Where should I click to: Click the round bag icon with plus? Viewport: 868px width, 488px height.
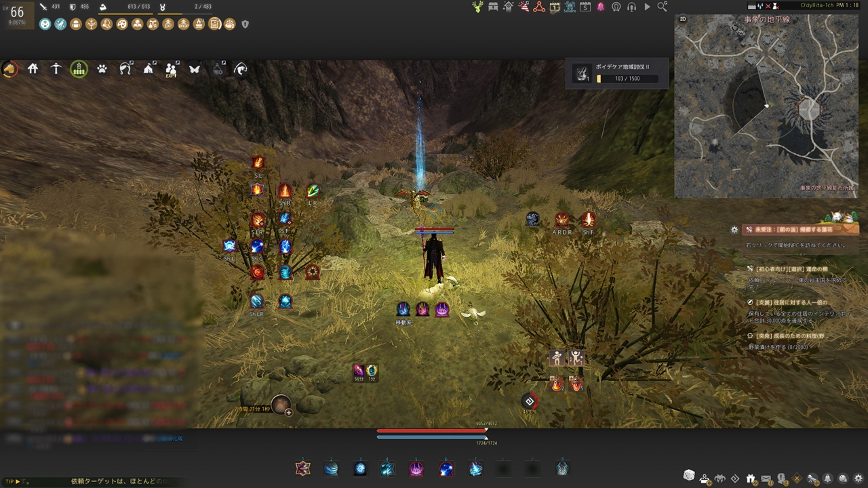point(281,405)
